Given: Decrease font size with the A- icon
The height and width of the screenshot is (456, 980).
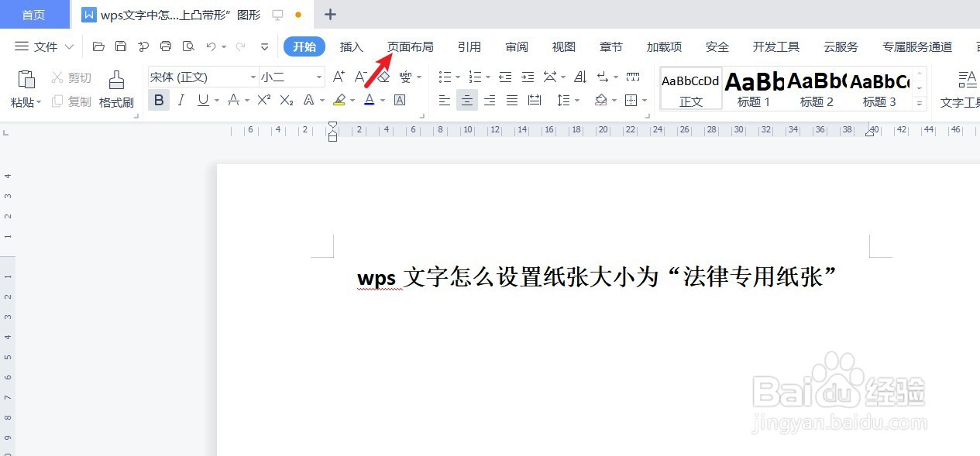Looking at the screenshot, I should tap(360, 77).
